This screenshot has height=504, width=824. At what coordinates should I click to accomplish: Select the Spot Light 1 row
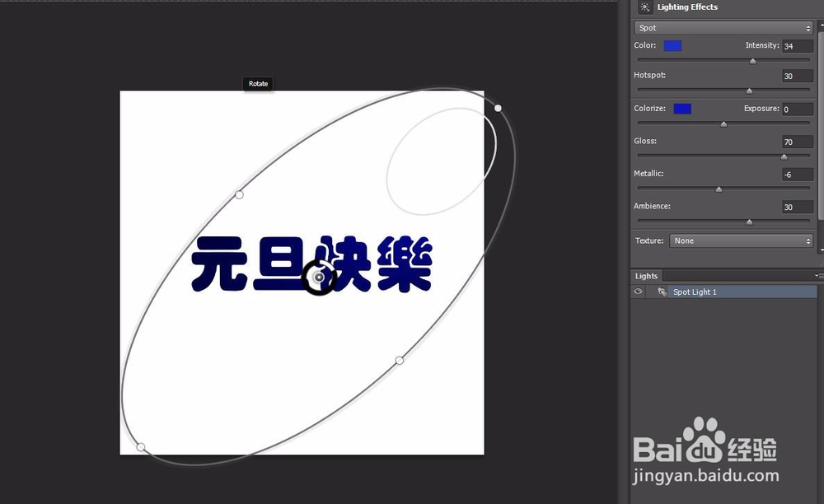(x=724, y=292)
